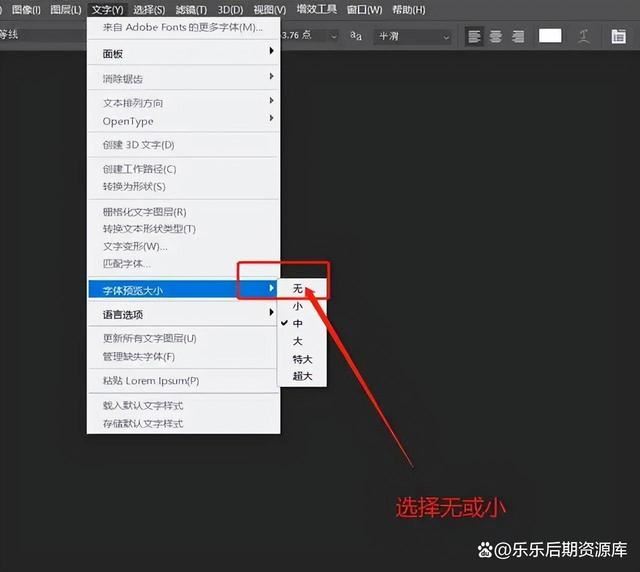
Task: Open the text color swatch
Action: tap(550, 36)
